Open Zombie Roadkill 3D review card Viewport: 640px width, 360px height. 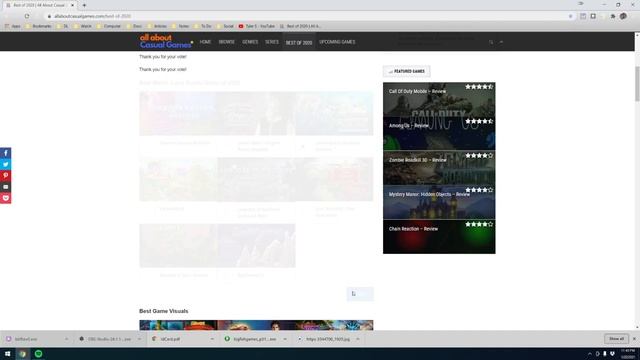pos(439,168)
